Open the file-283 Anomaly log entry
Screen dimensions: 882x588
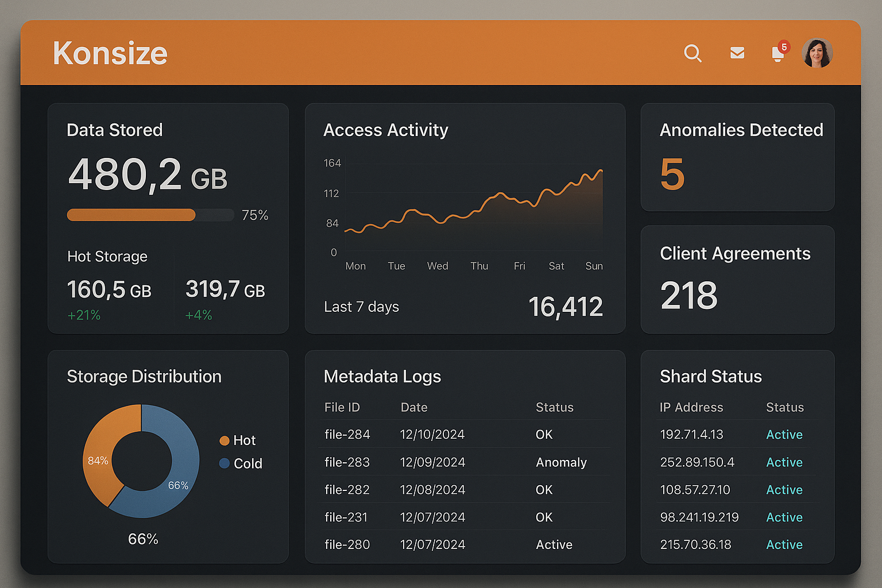[561, 462]
